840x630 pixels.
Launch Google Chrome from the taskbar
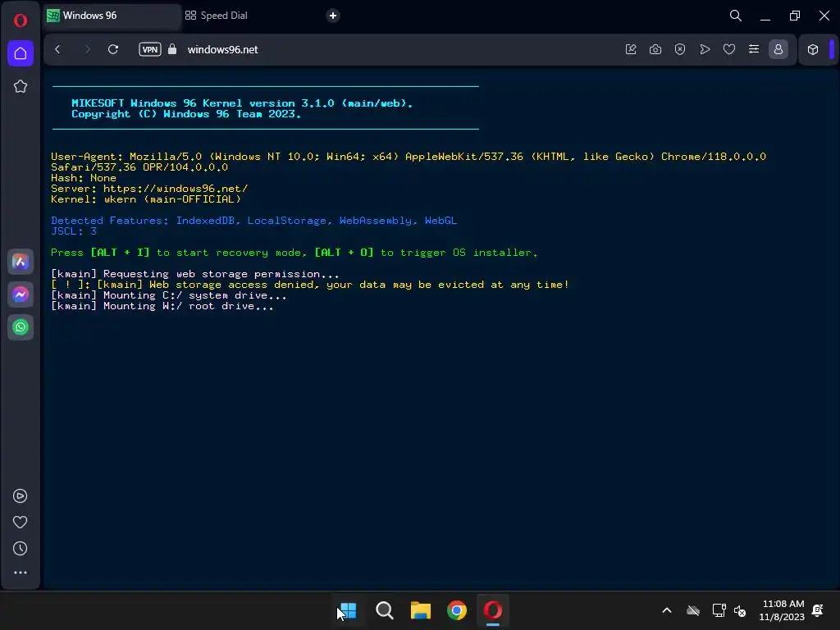[x=457, y=610]
